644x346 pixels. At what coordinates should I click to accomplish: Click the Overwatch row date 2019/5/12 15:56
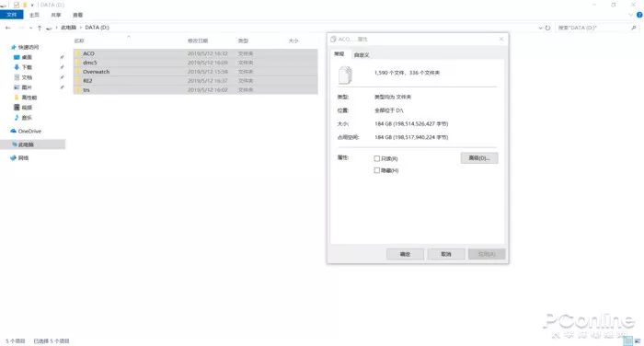207,72
